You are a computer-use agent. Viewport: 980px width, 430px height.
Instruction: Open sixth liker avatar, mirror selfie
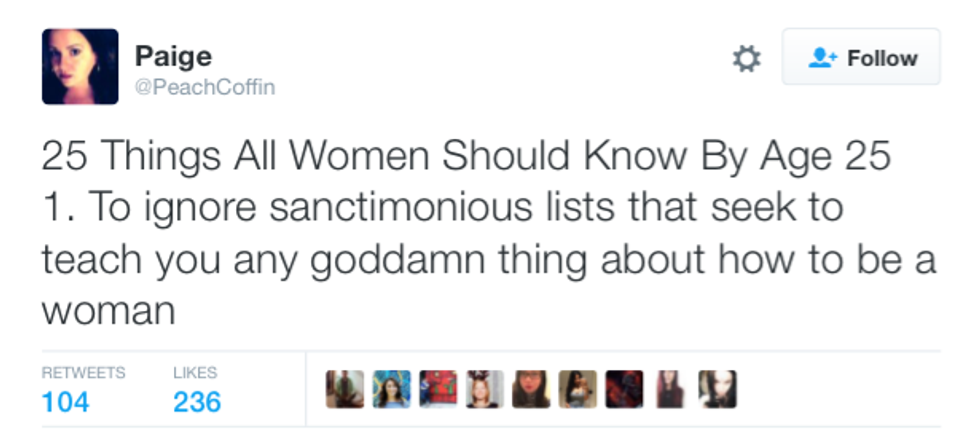[577, 389]
